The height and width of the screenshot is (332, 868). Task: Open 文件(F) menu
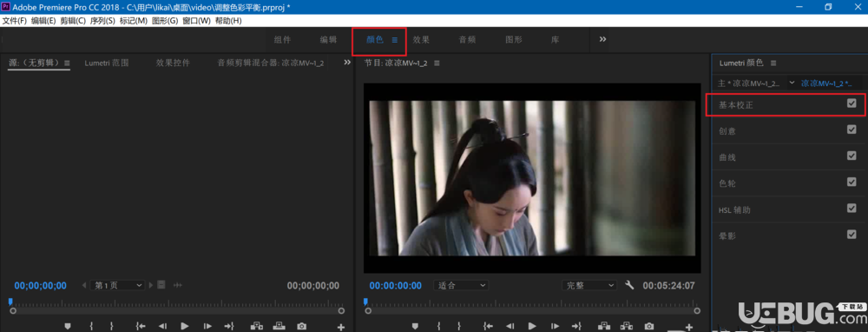14,21
